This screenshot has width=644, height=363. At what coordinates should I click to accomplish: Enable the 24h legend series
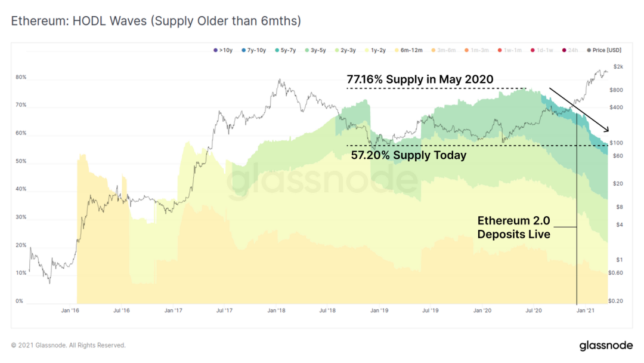pyautogui.click(x=570, y=50)
